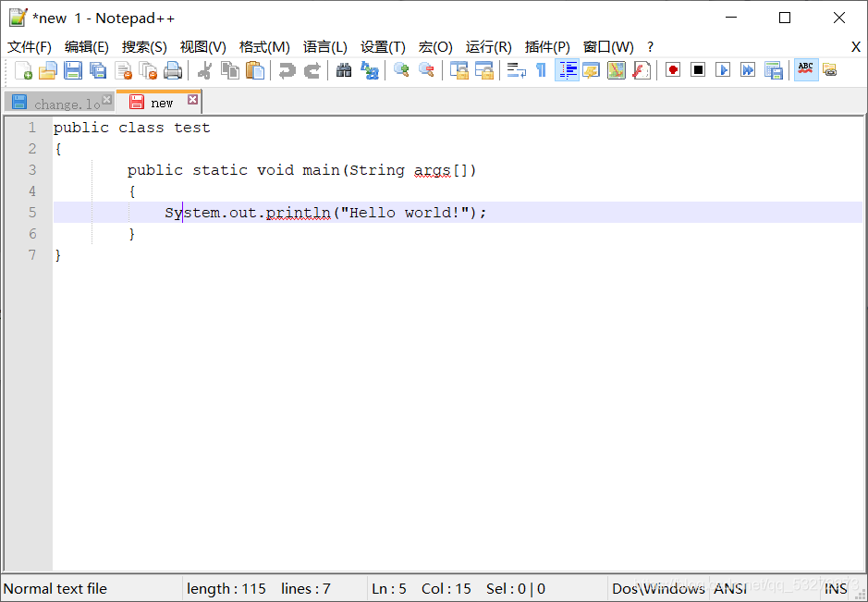
Task: Open the 插件(P) menu
Action: 547,47
